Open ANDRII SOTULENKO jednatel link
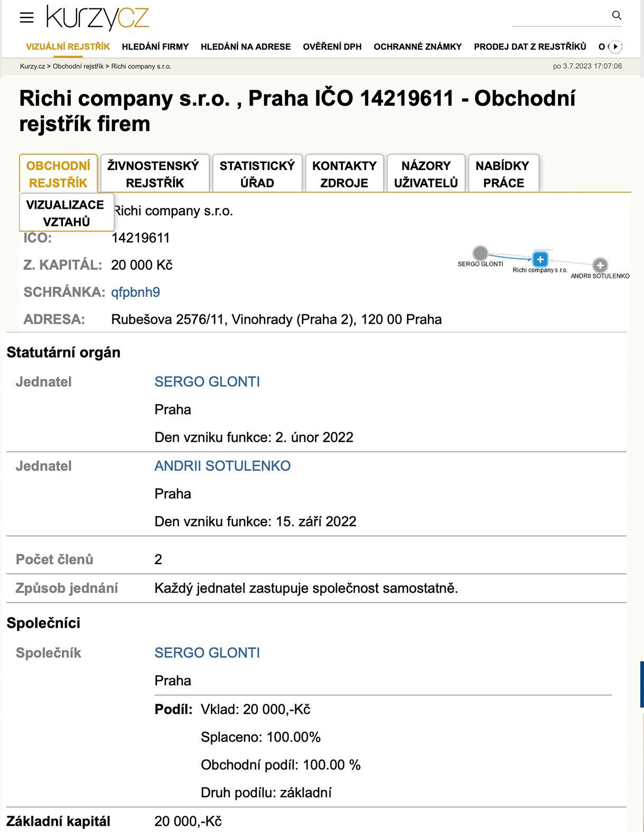Viewport: 644px width, 832px height. (x=222, y=466)
